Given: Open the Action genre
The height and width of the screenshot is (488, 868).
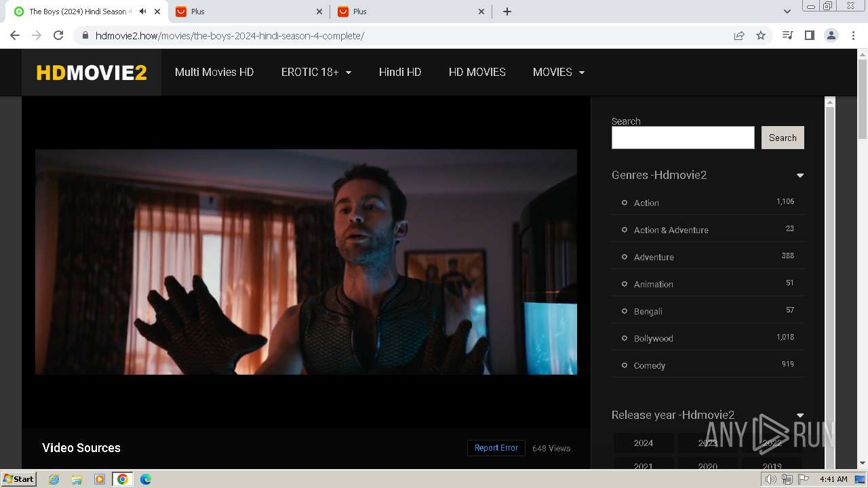Looking at the screenshot, I should pyautogui.click(x=646, y=203).
